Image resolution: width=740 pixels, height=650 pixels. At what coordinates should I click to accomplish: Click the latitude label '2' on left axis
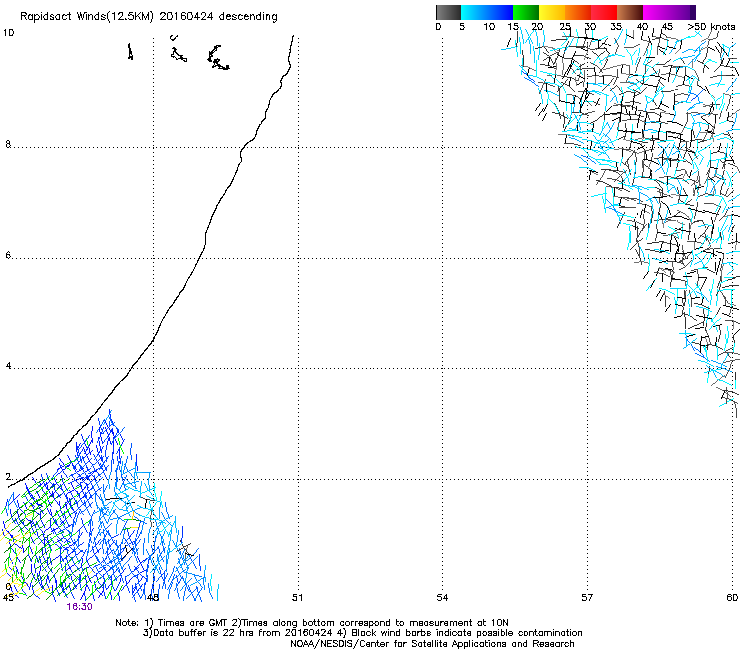(x=8, y=477)
